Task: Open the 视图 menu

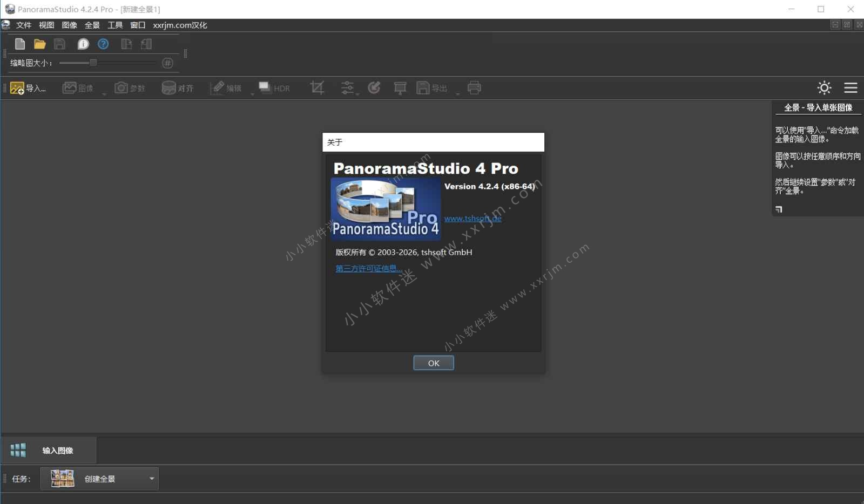Action: point(46,25)
